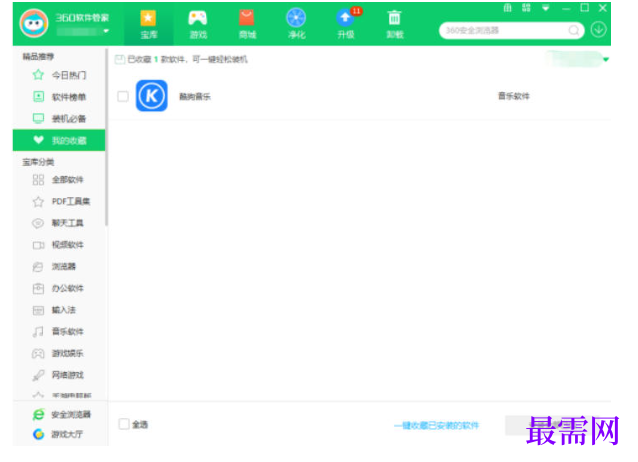638x462 pixels.
Task: Click the grid icon in title bar
Action: (x=526, y=8)
